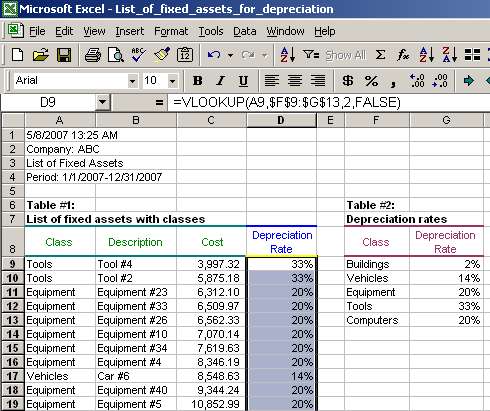Select the 14% rate in row 17
This screenshot has height=411, width=490.
click(281, 376)
